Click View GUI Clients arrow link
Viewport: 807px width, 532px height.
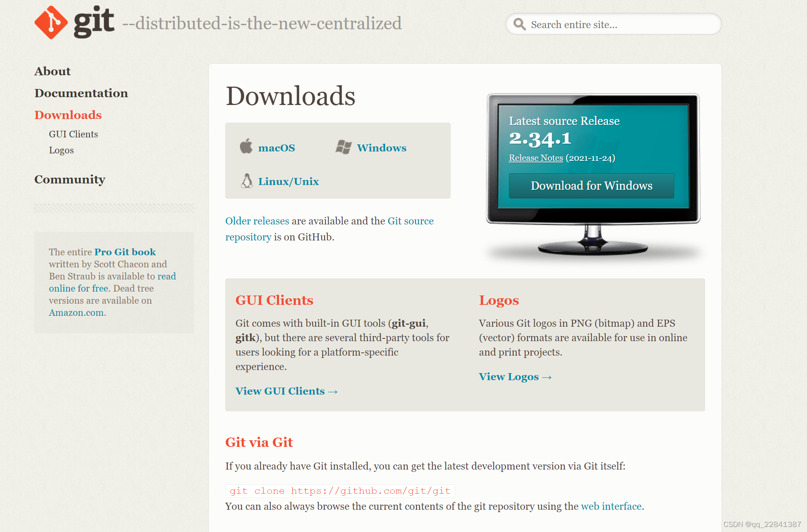coord(286,391)
